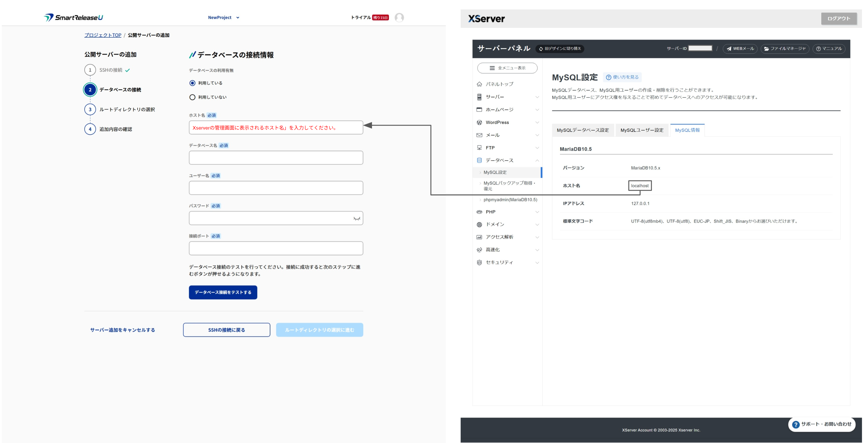Click the ドメイン globe icon
This screenshot has height=443, width=868.
click(x=479, y=225)
